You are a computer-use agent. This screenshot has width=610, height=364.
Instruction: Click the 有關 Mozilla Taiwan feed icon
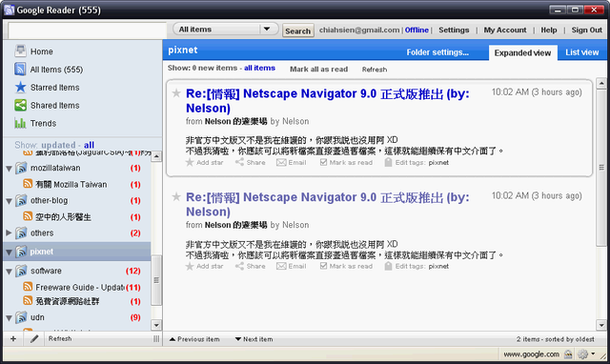(28, 184)
